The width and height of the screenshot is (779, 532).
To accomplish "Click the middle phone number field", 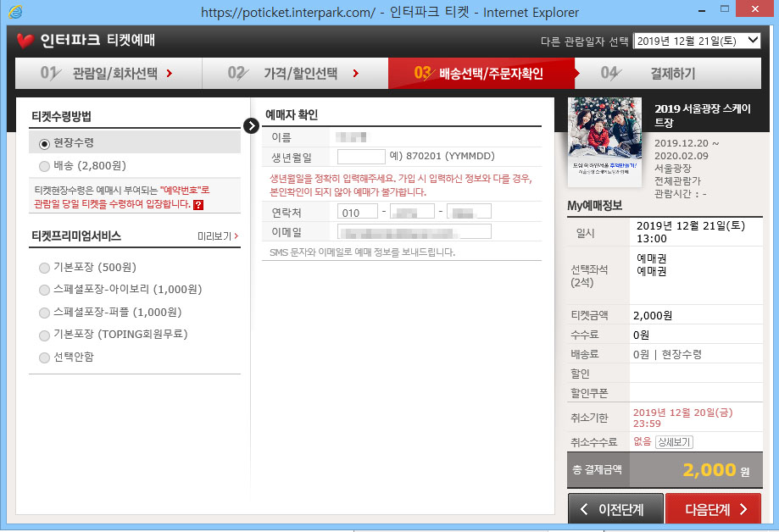I will click(412, 211).
